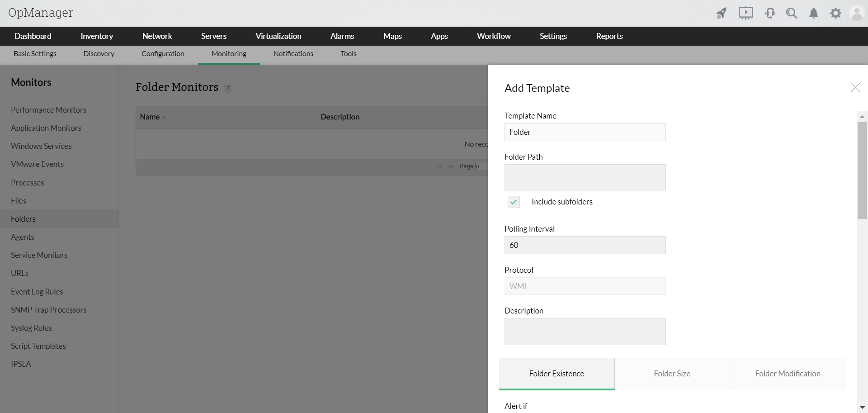Open the search magnifier icon

click(792, 13)
